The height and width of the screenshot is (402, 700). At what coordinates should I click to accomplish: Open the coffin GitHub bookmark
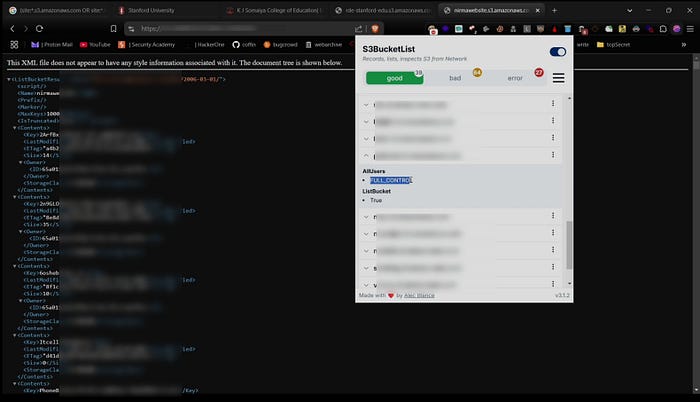(x=244, y=45)
